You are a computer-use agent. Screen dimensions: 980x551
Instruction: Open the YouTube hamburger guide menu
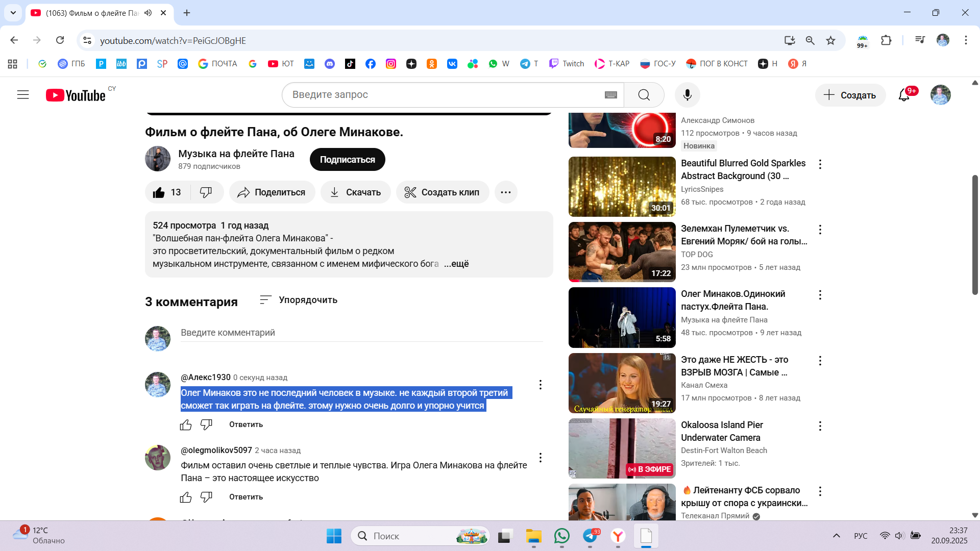tap(23, 95)
